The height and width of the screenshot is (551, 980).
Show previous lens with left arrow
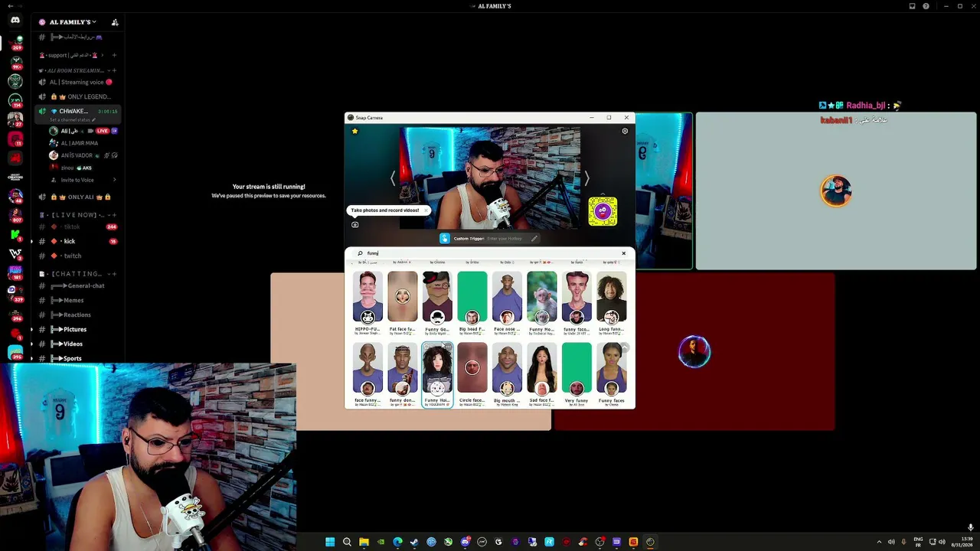click(393, 178)
